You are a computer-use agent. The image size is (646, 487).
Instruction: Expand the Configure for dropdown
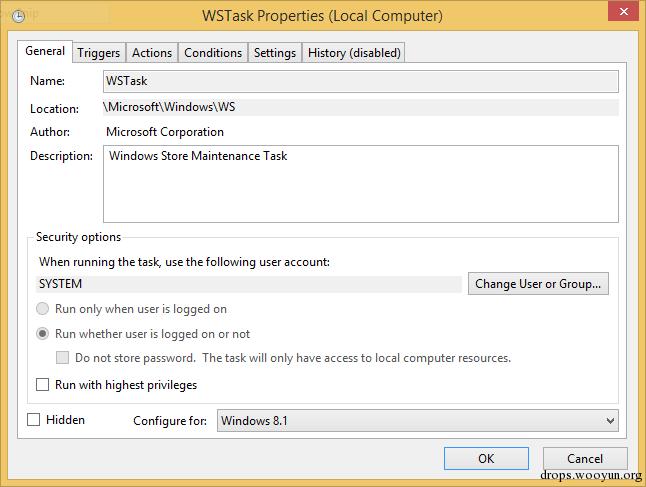(x=417, y=421)
